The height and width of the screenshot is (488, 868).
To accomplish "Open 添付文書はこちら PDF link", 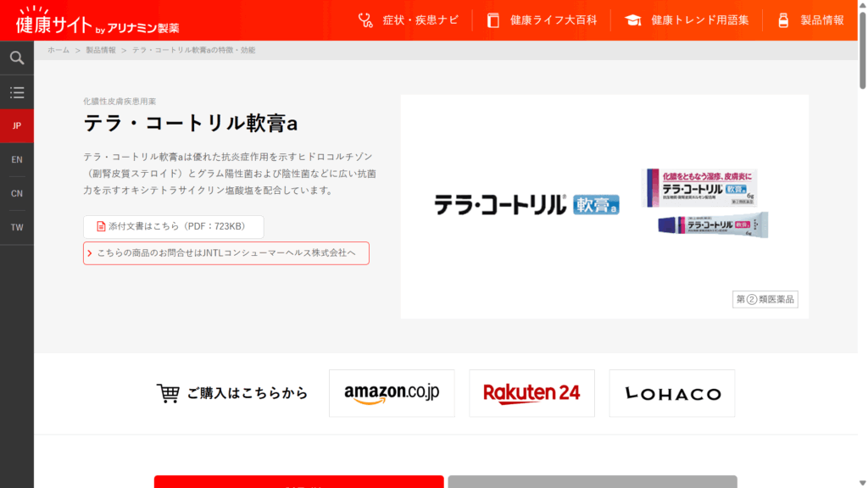I will pyautogui.click(x=173, y=227).
